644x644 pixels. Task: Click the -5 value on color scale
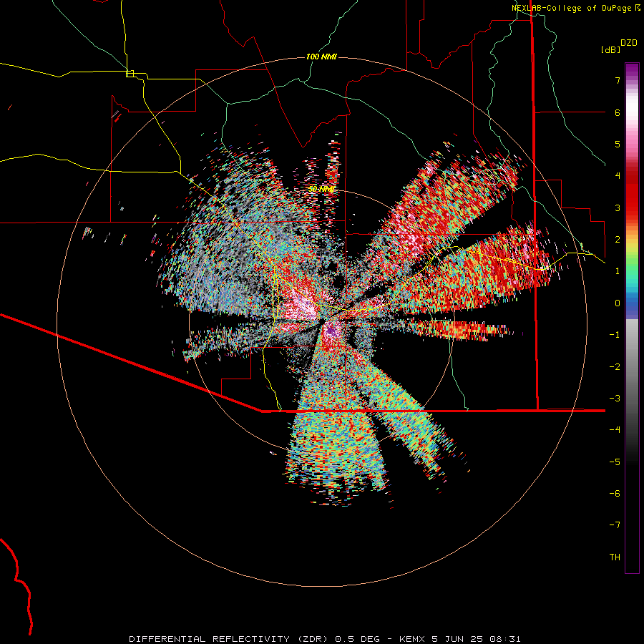click(615, 462)
